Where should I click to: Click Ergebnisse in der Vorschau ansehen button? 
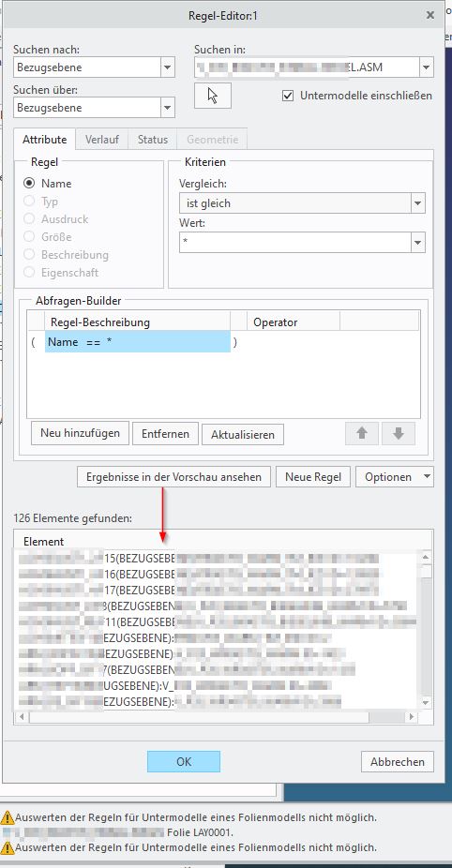(x=173, y=476)
